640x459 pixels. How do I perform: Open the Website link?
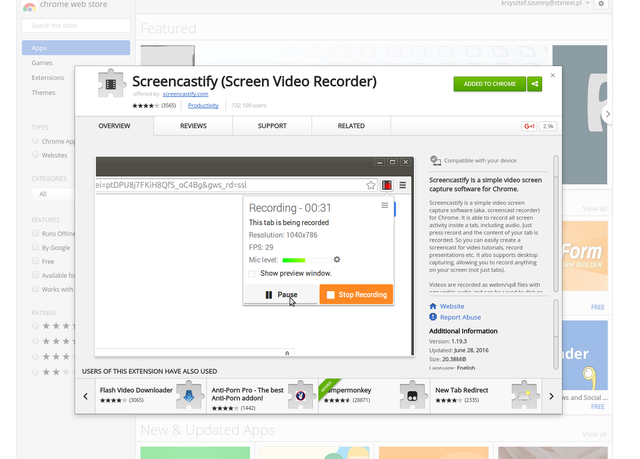click(452, 306)
